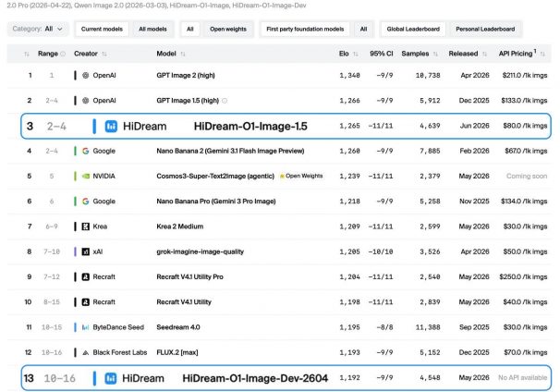The width and height of the screenshot is (560, 392).
Task: Open the HiDream-O1-Image-Dev-2604 model
Action: click(x=255, y=378)
